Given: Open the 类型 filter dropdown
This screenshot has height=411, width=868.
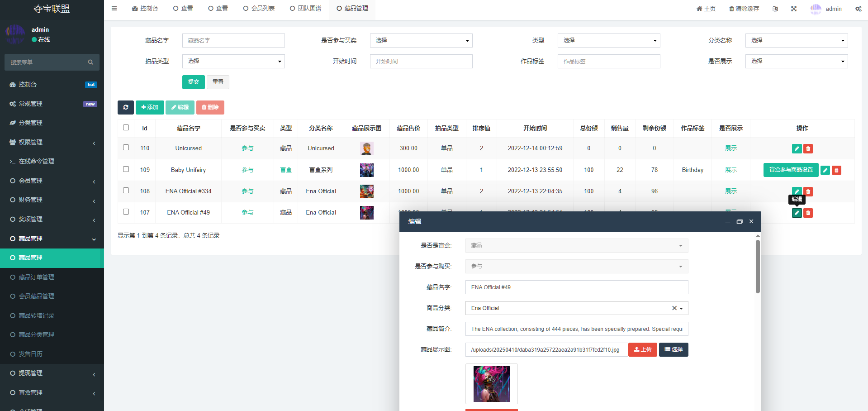Looking at the screenshot, I should [609, 41].
